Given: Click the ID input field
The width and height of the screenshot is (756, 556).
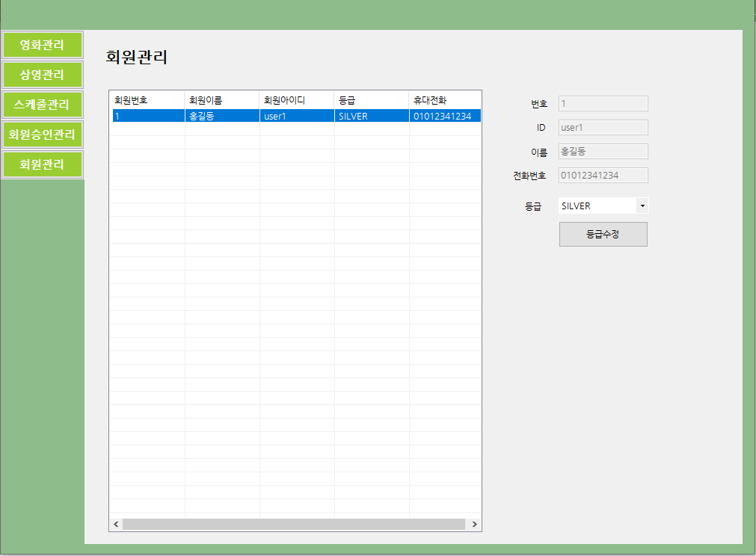Looking at the screenshot, I should coord(603,127).
